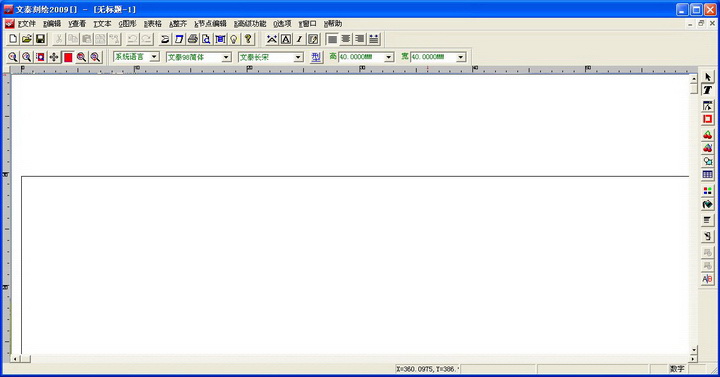Click the boxed letter A icon

(286, 39)
